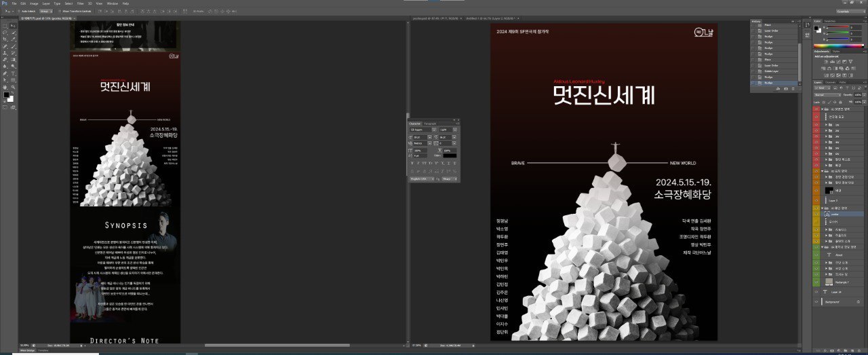
Task: Hide the Layer 34 layer
Action: tap(816, 291)
